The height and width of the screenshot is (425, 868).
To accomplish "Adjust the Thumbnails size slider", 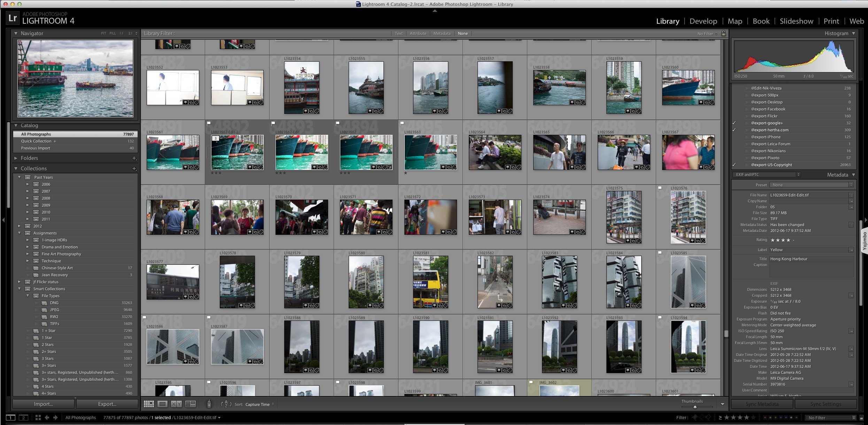I will tap(695, 407).
